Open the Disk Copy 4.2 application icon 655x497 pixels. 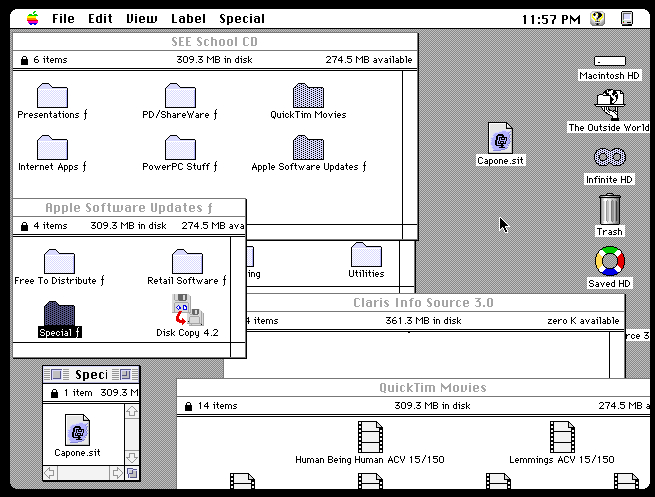click(x=187, y=312)
